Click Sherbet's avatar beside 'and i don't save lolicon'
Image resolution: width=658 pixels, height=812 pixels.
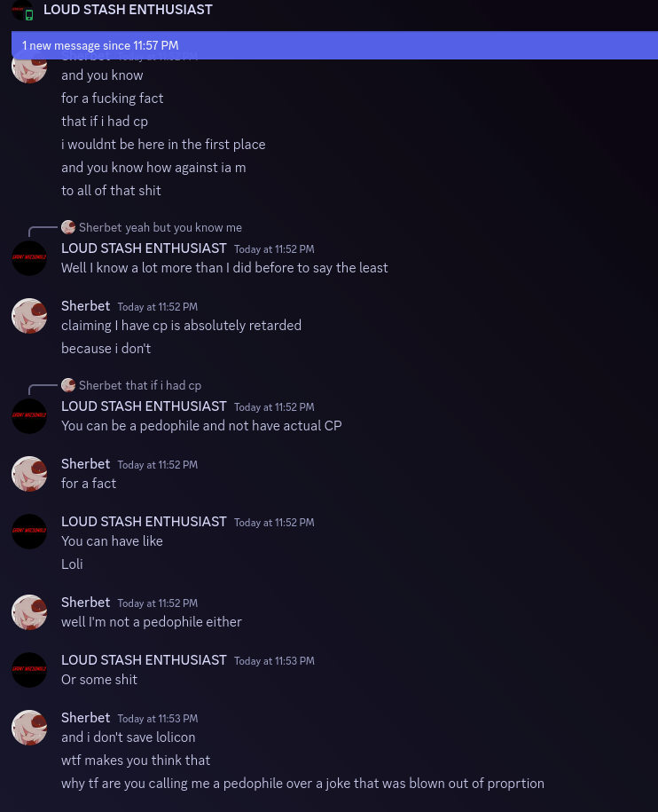click(x=29, y=727)
